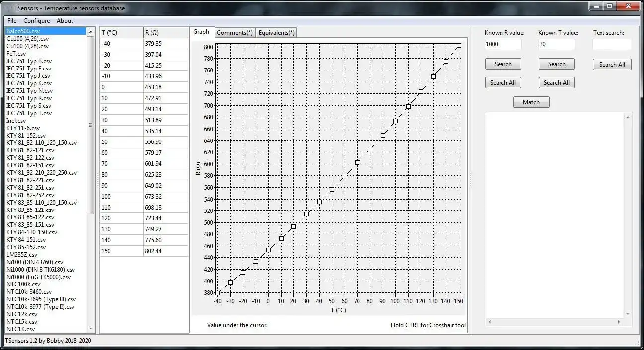Click the table cell with 802.44

click(x=166, y=251)
